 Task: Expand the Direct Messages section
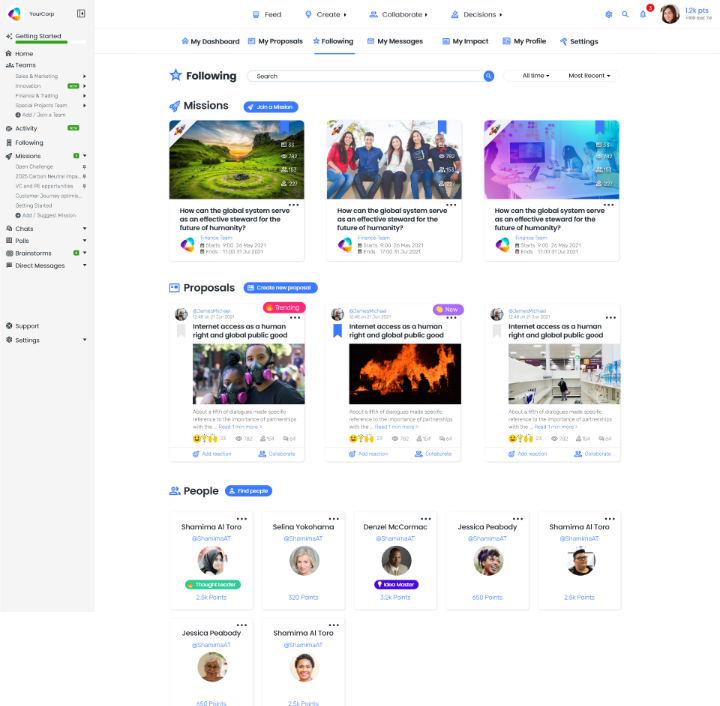point(84,265)
